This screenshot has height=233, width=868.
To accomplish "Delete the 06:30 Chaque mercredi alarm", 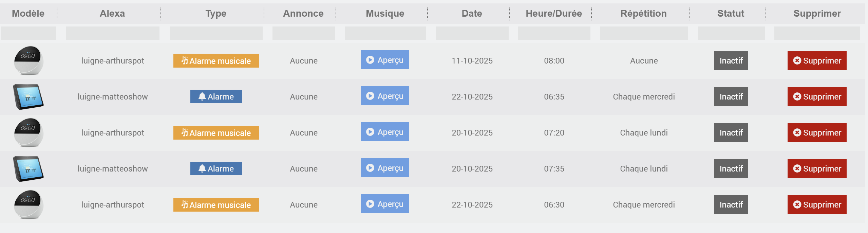I will pos(817,205).
